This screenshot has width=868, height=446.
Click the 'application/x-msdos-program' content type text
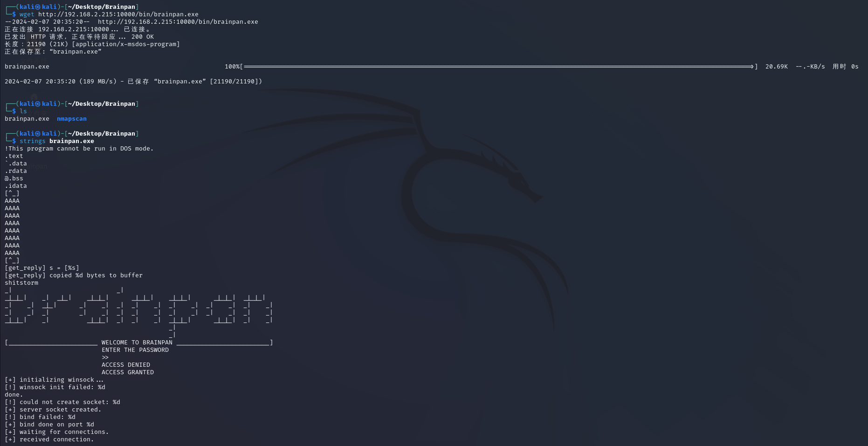point(126,44)
